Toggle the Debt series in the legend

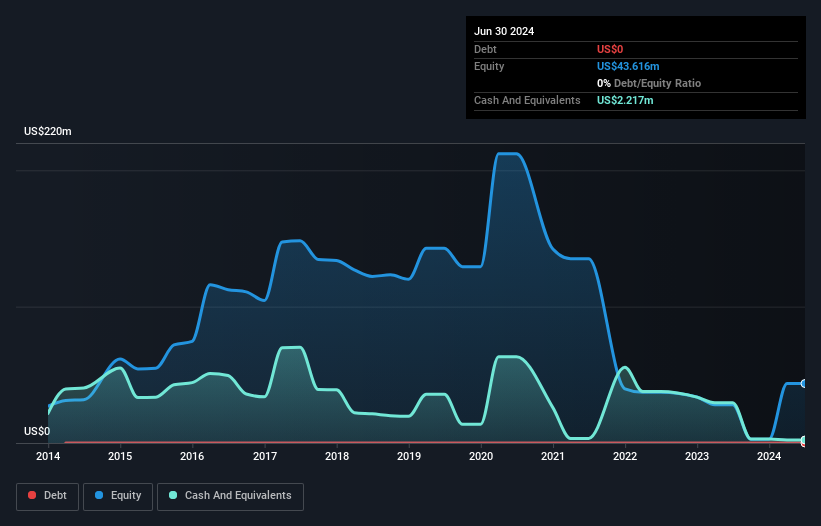(x=48, y=495)
